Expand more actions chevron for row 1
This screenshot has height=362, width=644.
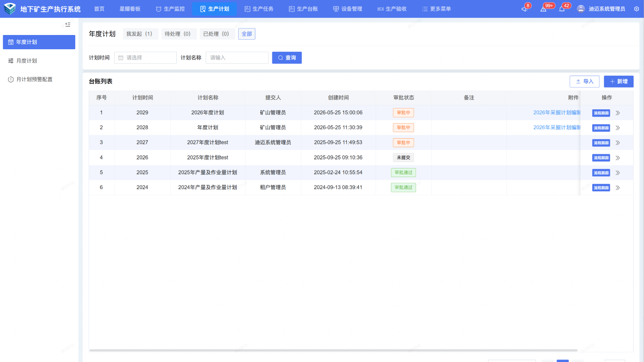(x=618, y=113)
